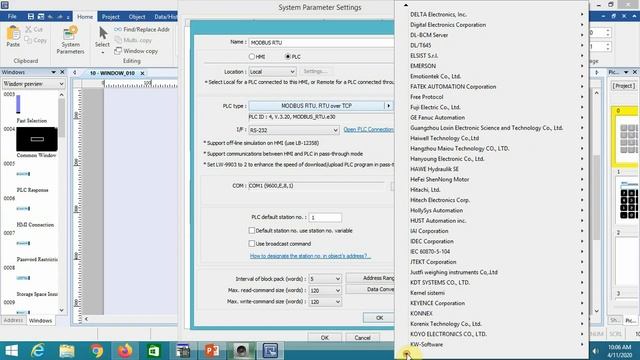
Task: Click the Address Range button
Action: point(370,278)
